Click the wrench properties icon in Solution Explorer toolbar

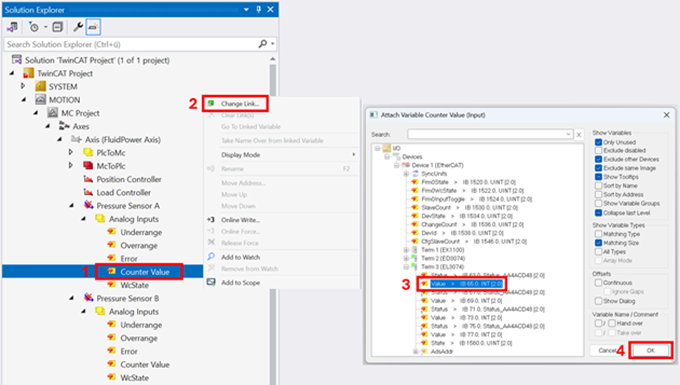[78, 27]
